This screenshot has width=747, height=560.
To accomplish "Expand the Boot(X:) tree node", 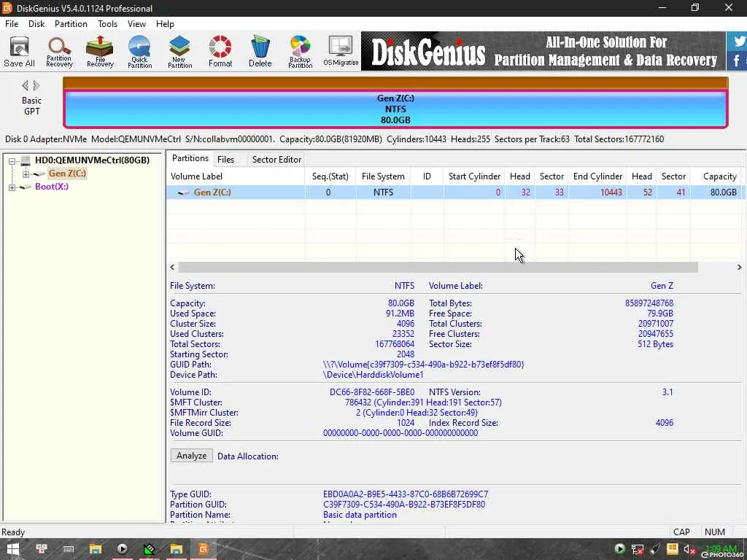I will coord(12,187).
